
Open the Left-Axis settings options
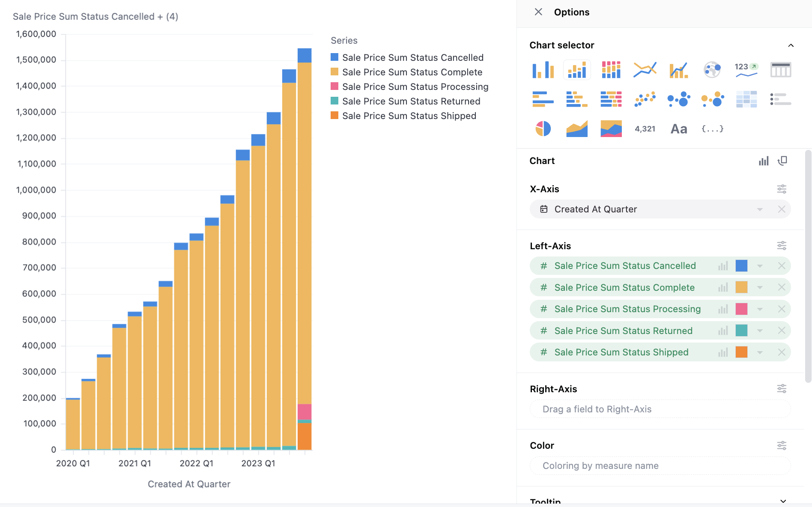[x=782, y=245]
